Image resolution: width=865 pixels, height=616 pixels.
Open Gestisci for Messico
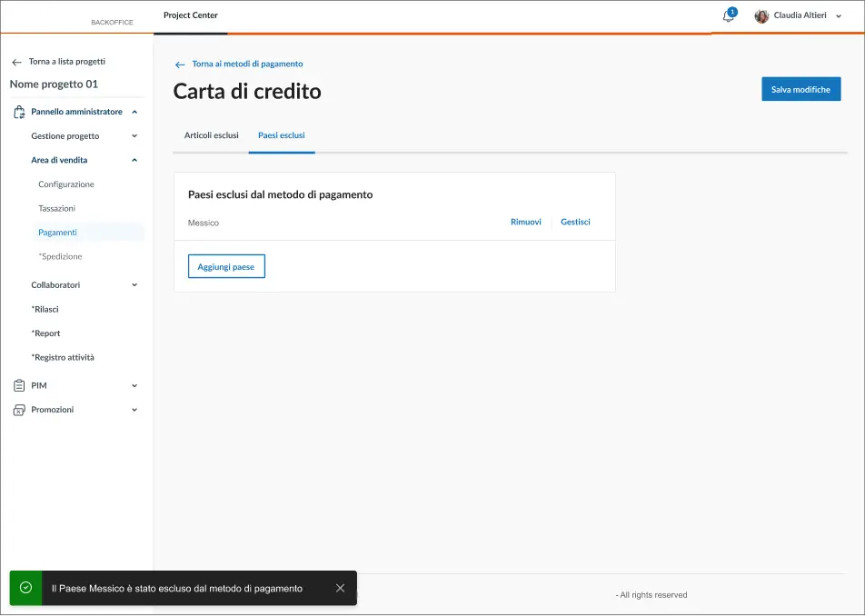[x=575, y=222]
